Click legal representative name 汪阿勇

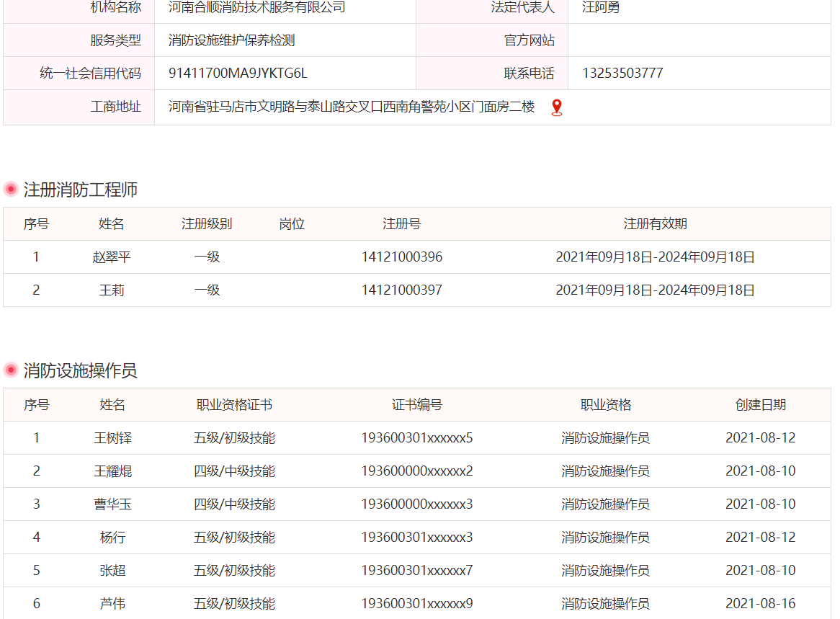pos(601,8)
